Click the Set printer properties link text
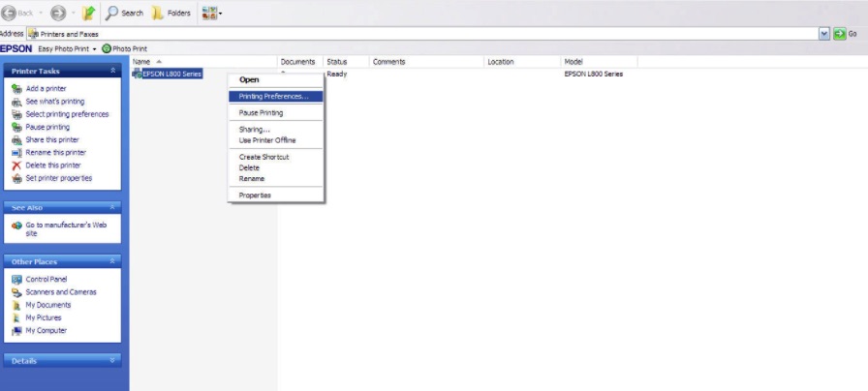 point(59,178)
